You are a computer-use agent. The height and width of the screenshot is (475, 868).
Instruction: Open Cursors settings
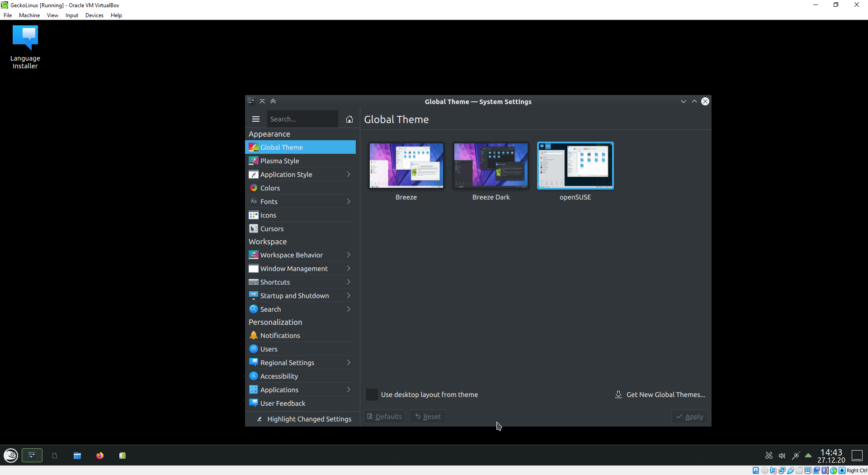click(x=300, y=228)
